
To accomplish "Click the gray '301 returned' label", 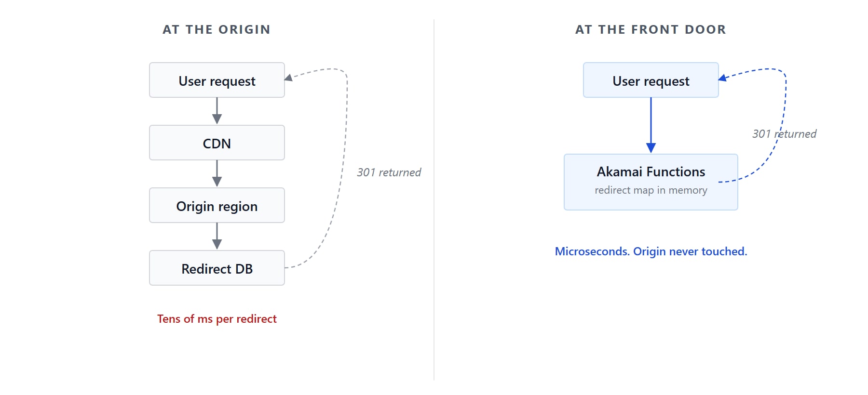I will (389, 172).
